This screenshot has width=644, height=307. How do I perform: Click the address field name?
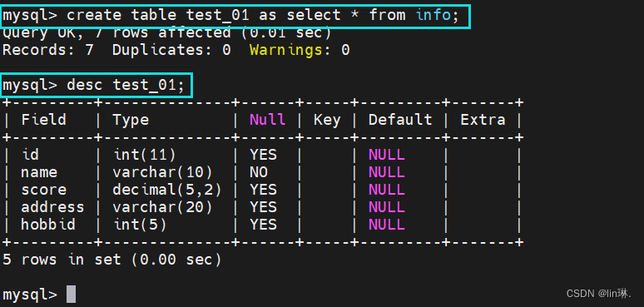pyautogui.click(x=52, y=207)
